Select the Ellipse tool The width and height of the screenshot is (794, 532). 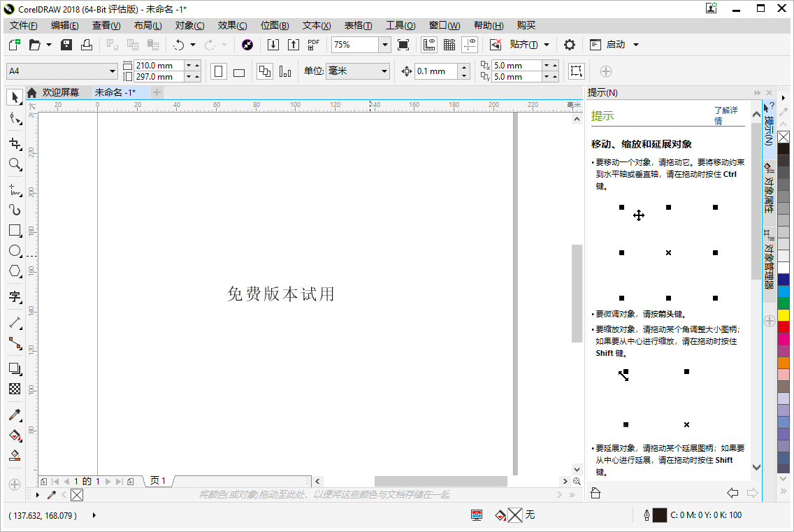click(15, 251)
